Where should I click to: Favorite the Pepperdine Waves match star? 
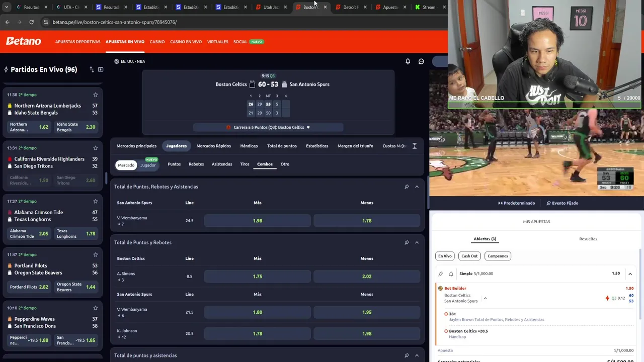click(96, 308)
